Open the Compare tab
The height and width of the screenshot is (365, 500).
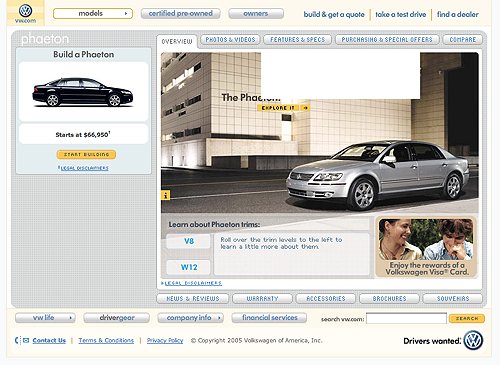coord(463,40)
